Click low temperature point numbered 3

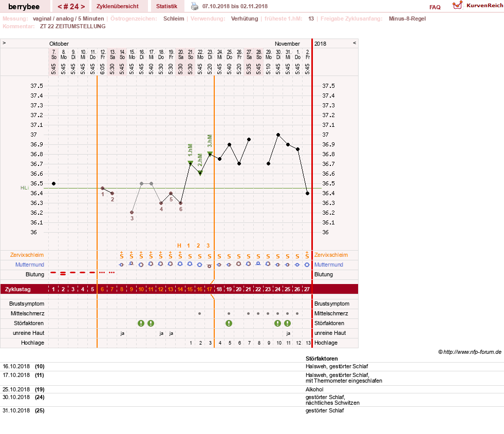pos(132,212)
